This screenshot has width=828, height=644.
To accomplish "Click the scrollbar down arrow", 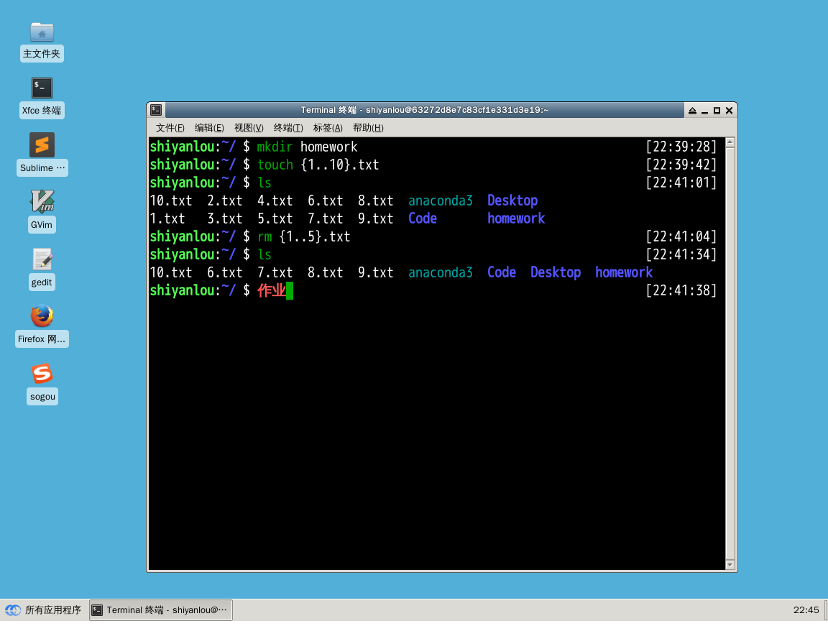I will pos(729,564).
